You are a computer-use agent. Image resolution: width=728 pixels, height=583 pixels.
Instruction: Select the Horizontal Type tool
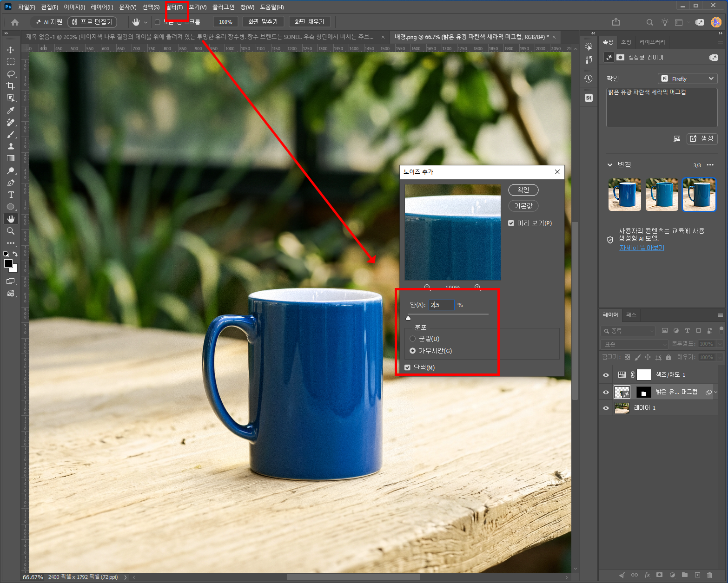11,195
